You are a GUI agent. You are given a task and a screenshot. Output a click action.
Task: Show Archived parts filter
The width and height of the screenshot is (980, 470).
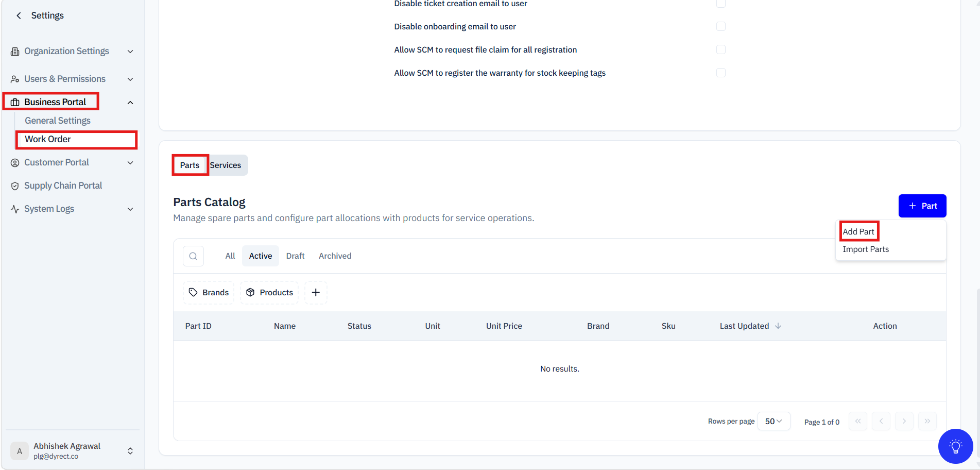coord(335,256)
